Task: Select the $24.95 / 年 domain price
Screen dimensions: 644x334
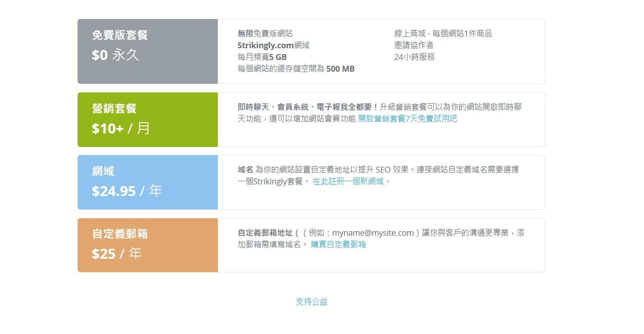Action: tap(127, 191)
